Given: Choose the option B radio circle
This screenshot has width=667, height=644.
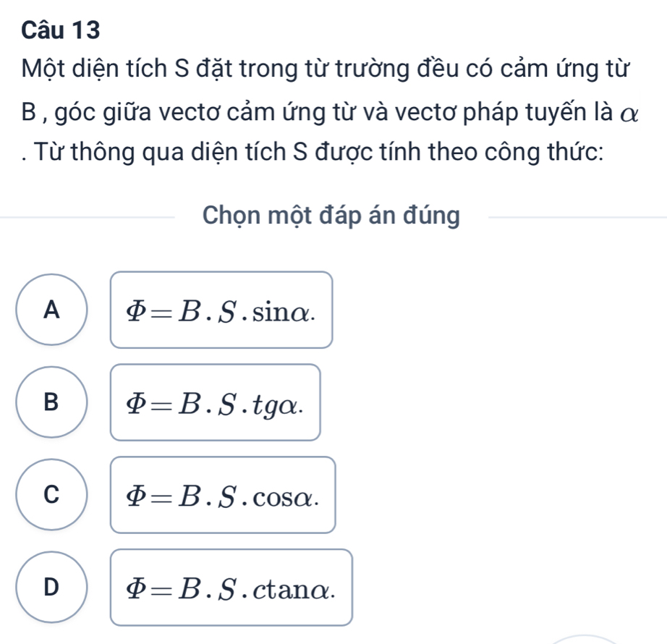Looking at the screenshot, I should pos(50,403).
